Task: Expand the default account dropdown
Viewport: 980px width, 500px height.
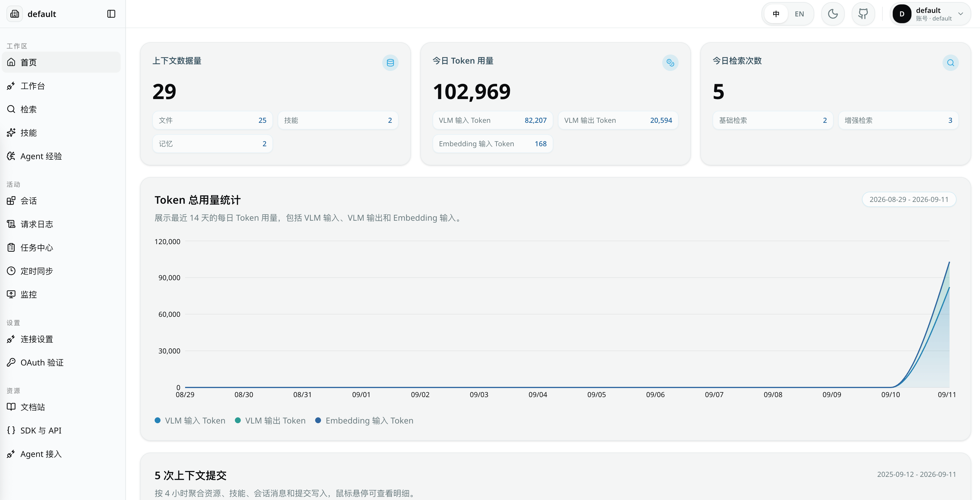Action: pos(930,14)
